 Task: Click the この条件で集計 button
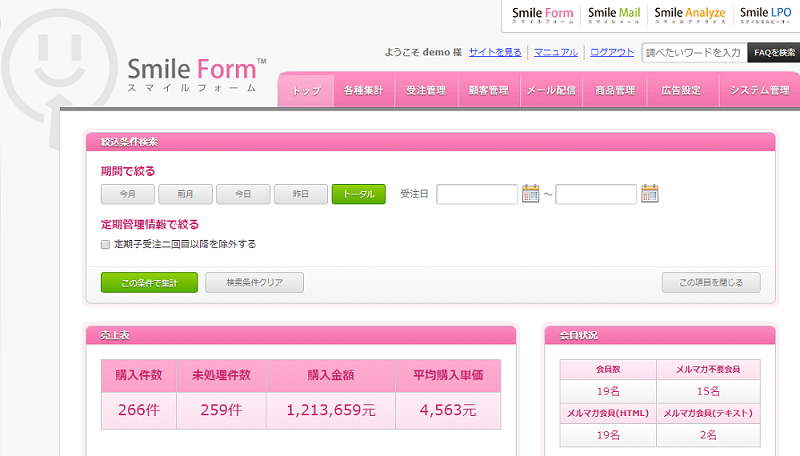pyautogui.click(x=149, y=283)
